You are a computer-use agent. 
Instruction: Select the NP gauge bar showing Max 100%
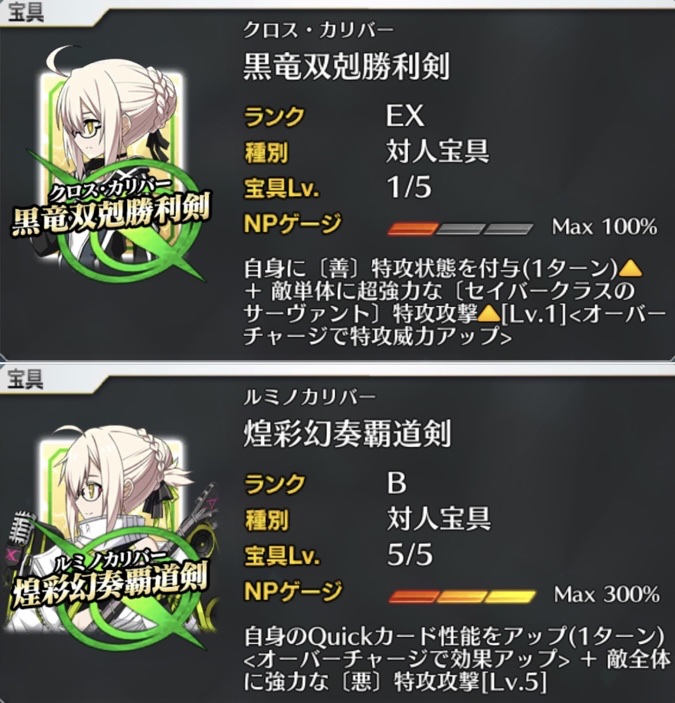pos(460,228)
